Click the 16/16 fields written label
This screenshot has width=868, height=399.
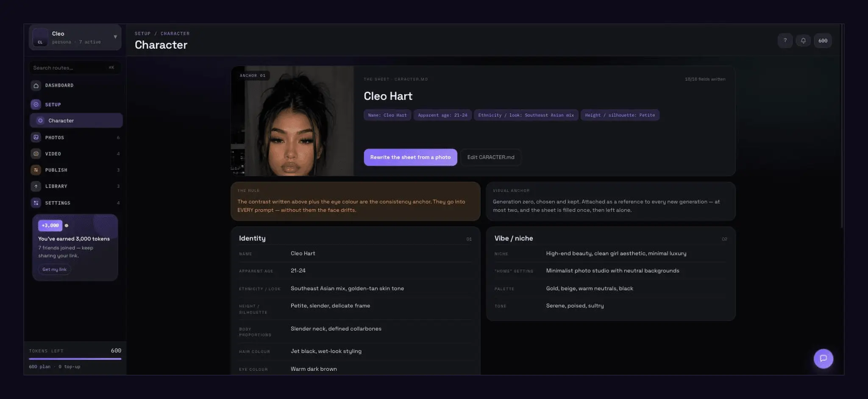705,79
